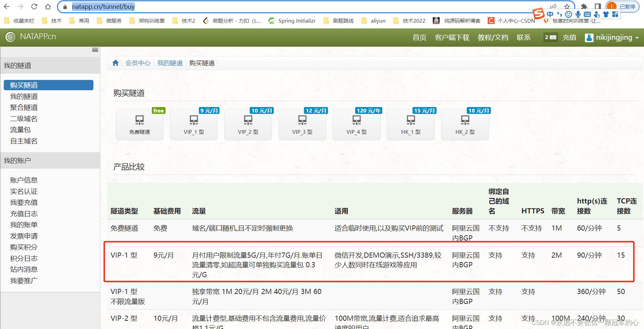The width and height of the screenshot is (644, 329).
Task: Open 实名认证 in the sidebar
Action: point(24,191)
